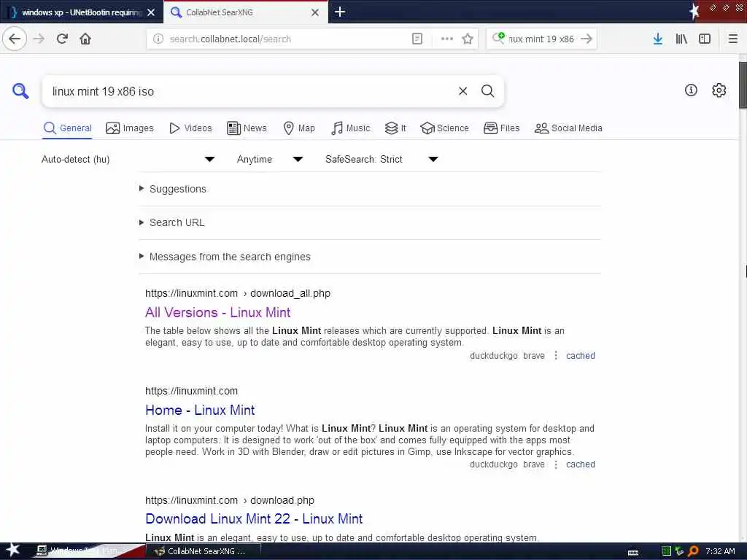Open Home - Linux Mint result
747x560 pixels.
[200, 410]
